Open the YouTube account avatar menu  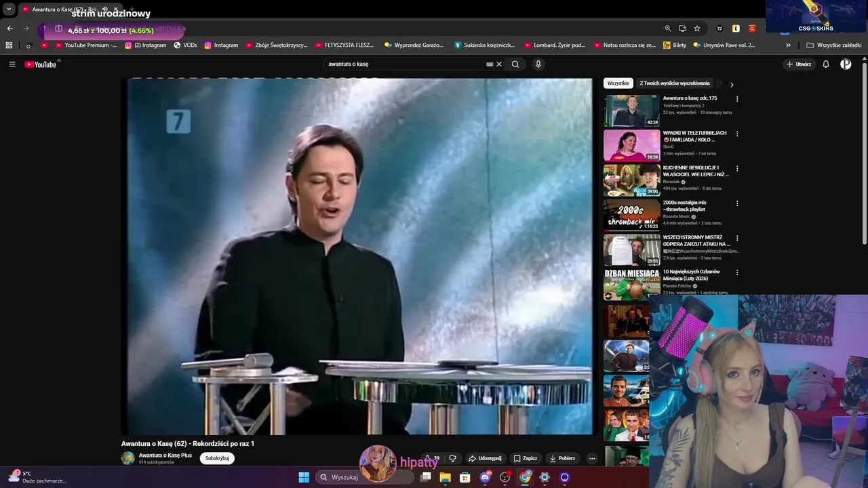click(846, 64)
